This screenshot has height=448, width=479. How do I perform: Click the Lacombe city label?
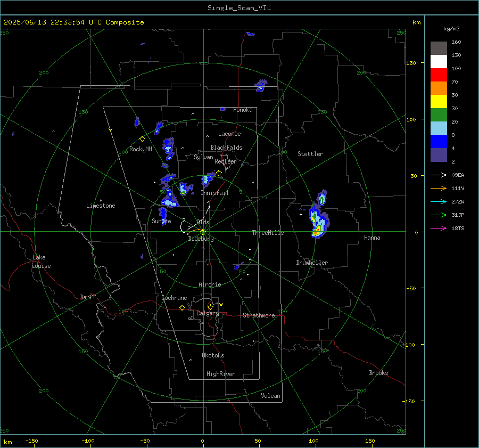229,134
